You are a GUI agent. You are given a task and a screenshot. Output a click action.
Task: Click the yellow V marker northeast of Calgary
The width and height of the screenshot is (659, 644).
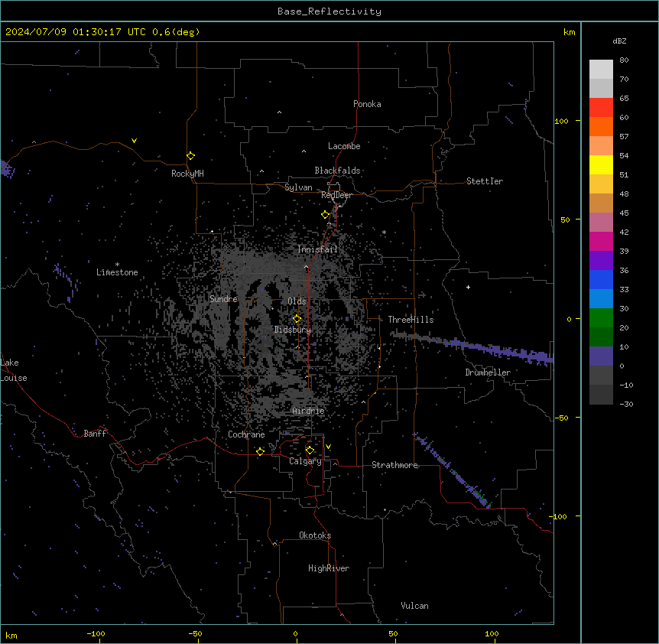tap(328, 447)
